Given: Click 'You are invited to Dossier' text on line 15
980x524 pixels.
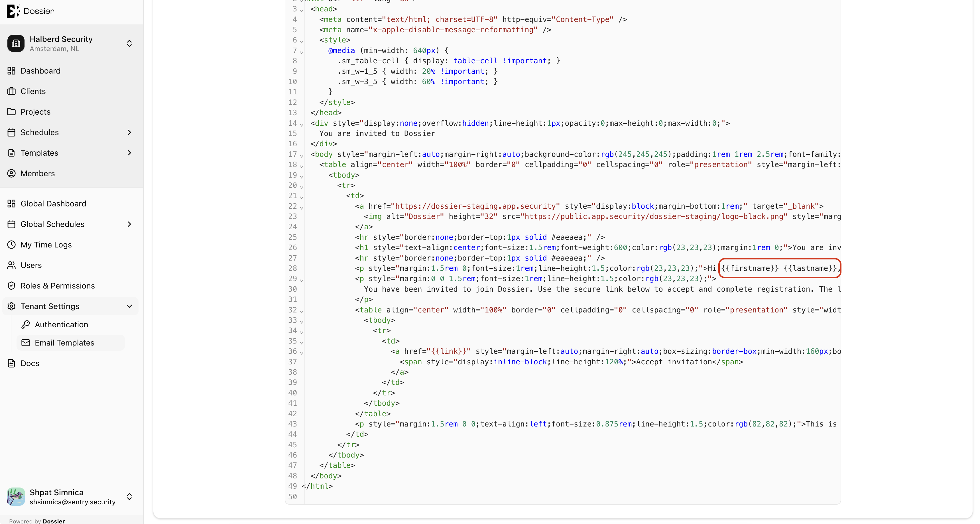Looking at the screenshot, I should [x=377, y=133].
